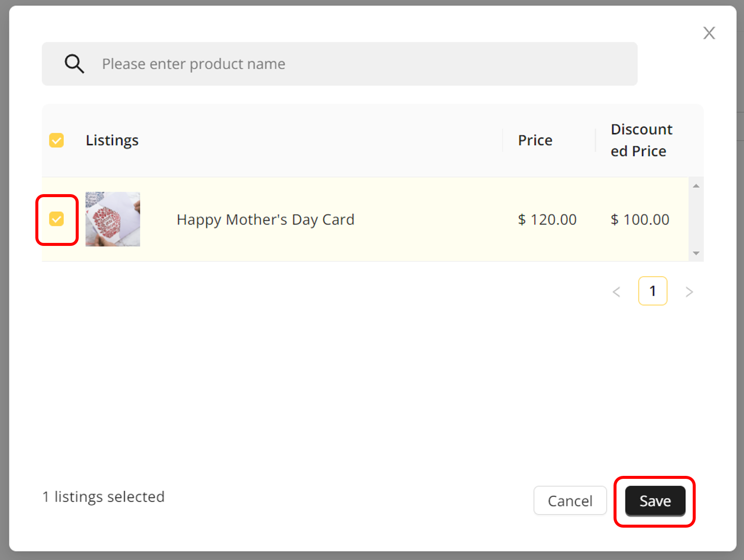744x560 pixels.
Task: Toggle the select-all listings checkbox
Action: (57, 140)
